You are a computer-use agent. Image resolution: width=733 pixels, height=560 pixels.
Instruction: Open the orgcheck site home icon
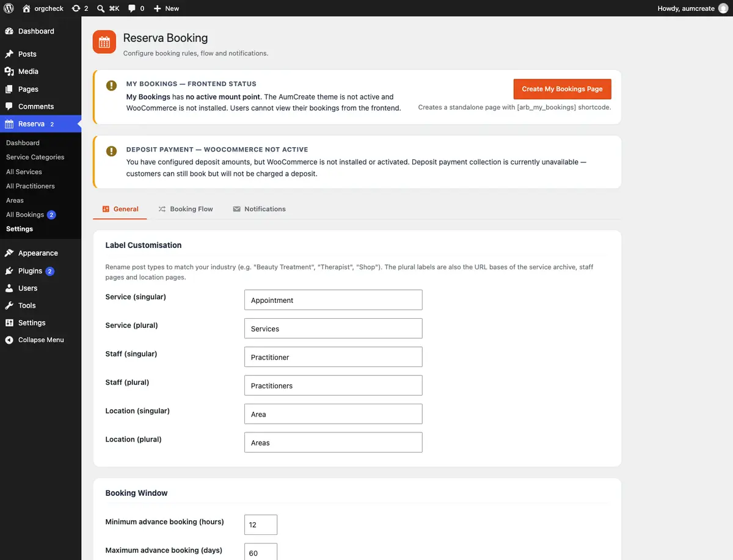pos(26,9)
